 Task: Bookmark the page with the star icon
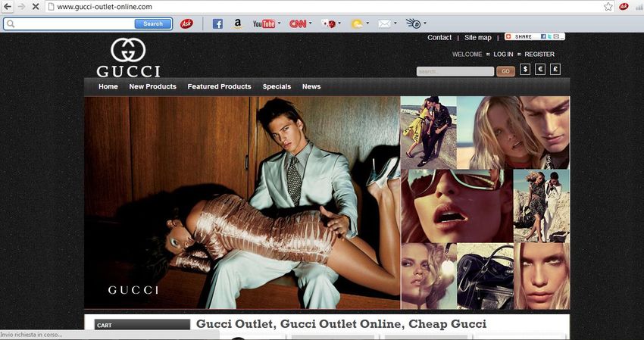(608, 7)
